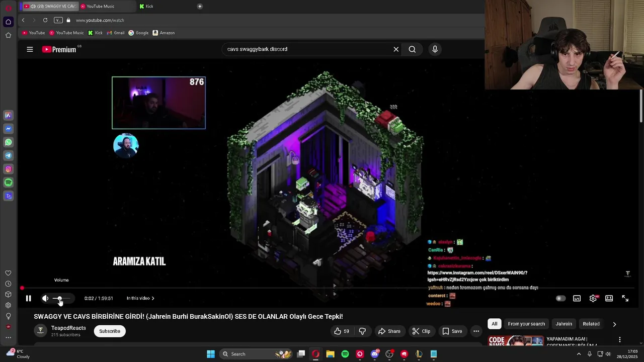Image resolution: width=644 pixels, height=362 pixels.
Task: Enter full screen mode
Action: pyautogui.click(x=625, y=298)
